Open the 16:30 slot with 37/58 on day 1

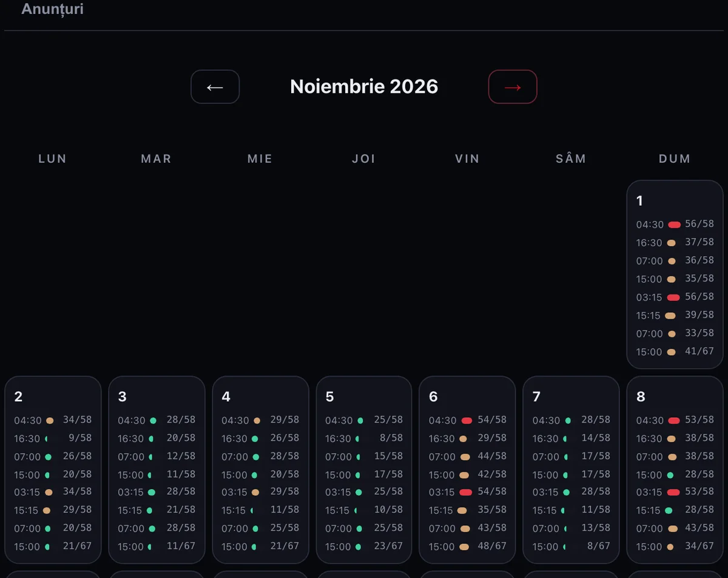[x=675, y=242]
